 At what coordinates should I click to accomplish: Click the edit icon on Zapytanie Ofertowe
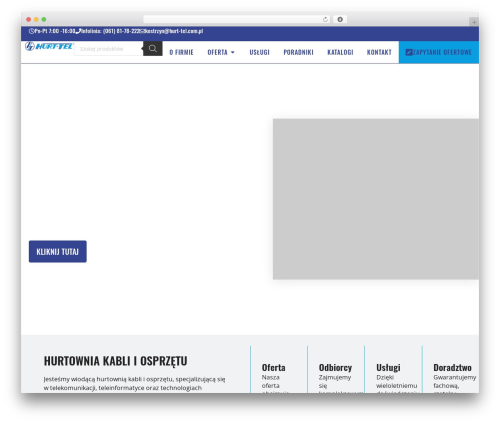409,52
